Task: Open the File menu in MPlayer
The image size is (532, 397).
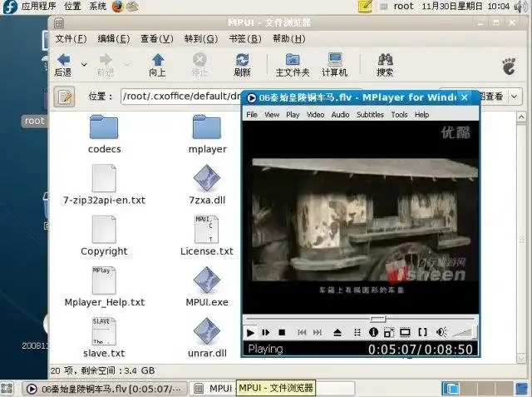Action: point(252,115)
